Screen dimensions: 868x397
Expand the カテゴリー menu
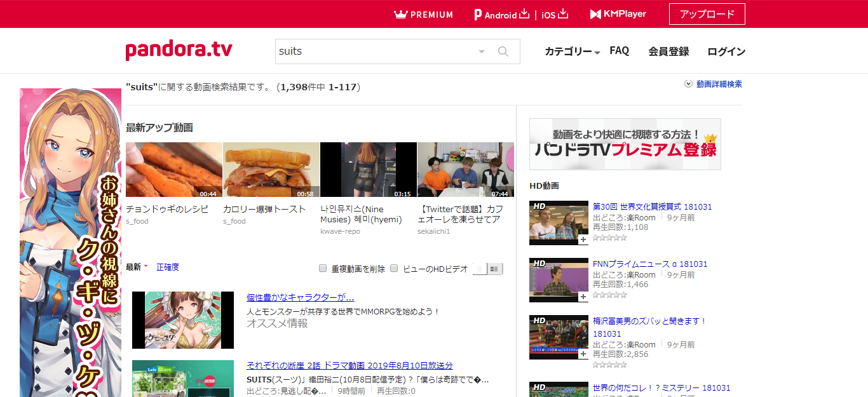(572, 51)
